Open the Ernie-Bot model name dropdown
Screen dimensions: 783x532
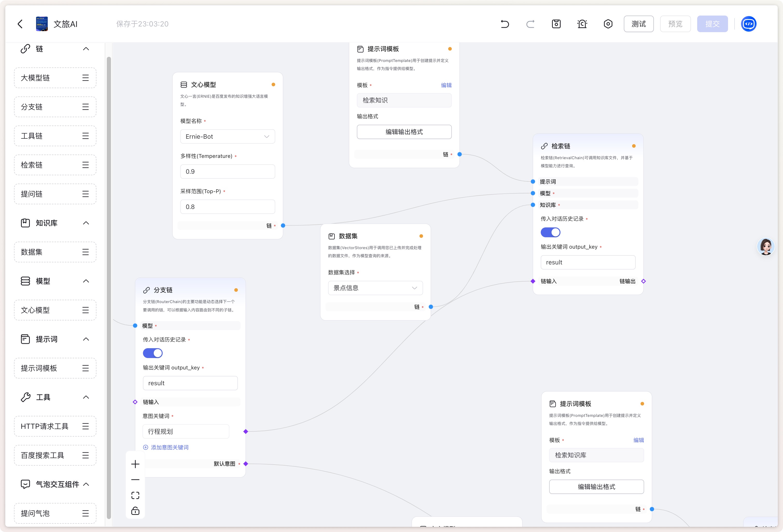coord(227,136)
